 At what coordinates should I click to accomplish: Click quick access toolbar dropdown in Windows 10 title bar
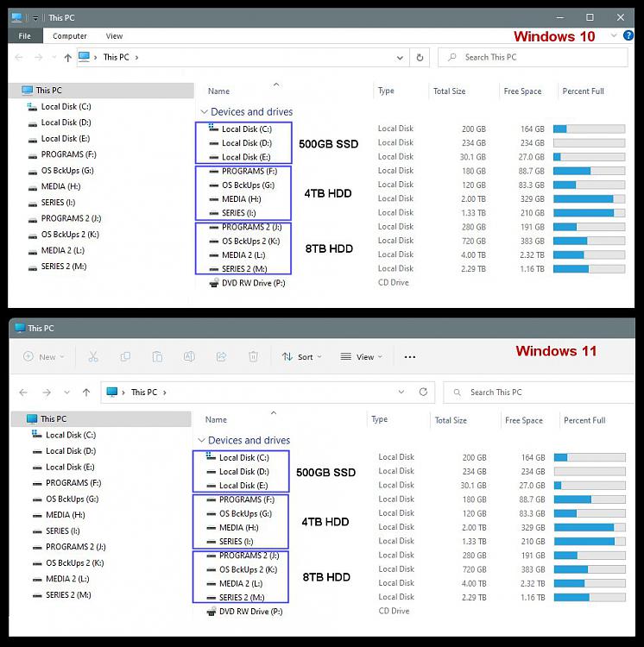[35, 18]
